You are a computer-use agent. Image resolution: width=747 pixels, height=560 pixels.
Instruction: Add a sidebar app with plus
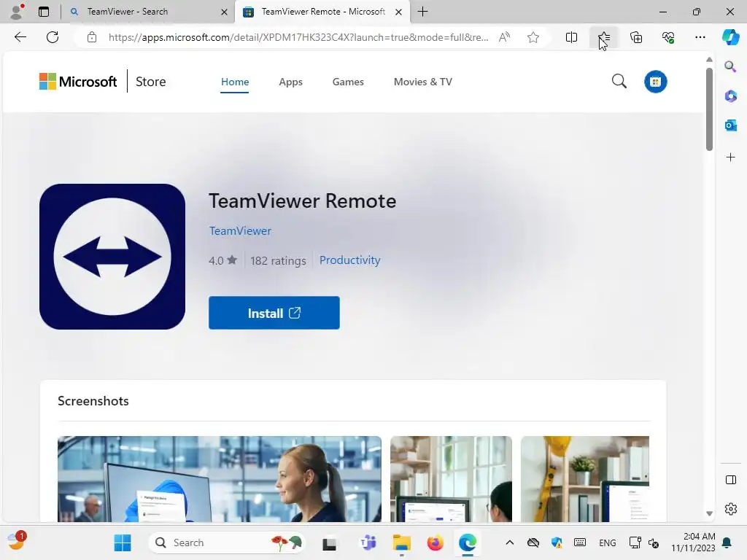[x=730, y=157]
